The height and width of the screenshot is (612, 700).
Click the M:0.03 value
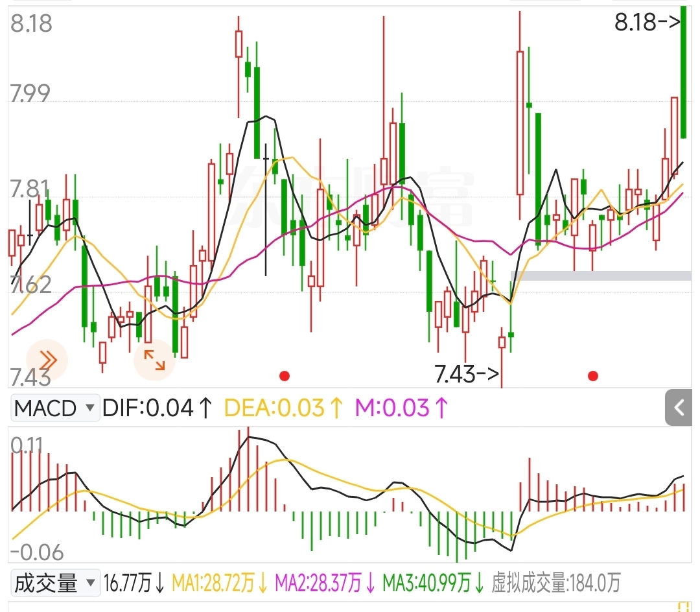coord(401,408)
